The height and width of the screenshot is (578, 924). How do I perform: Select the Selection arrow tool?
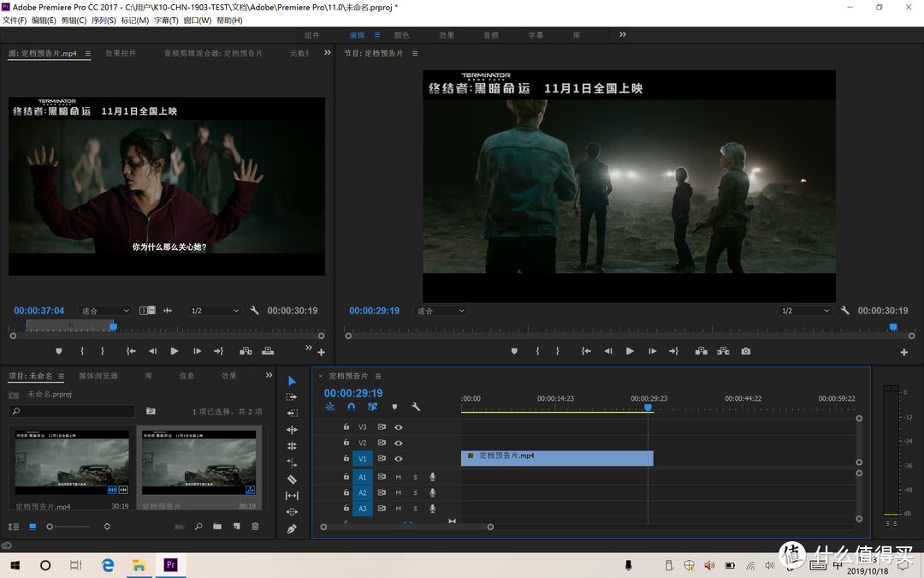pyautogui.click(x=292, y=381)
